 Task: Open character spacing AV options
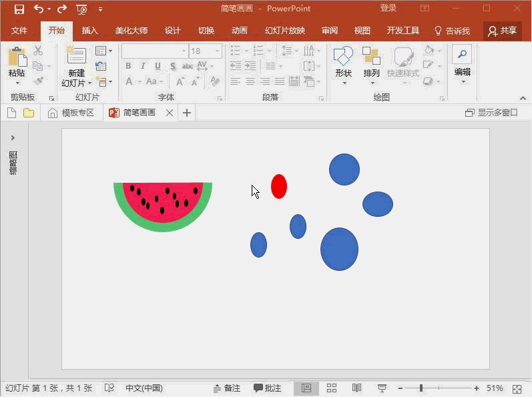[204, 66]
